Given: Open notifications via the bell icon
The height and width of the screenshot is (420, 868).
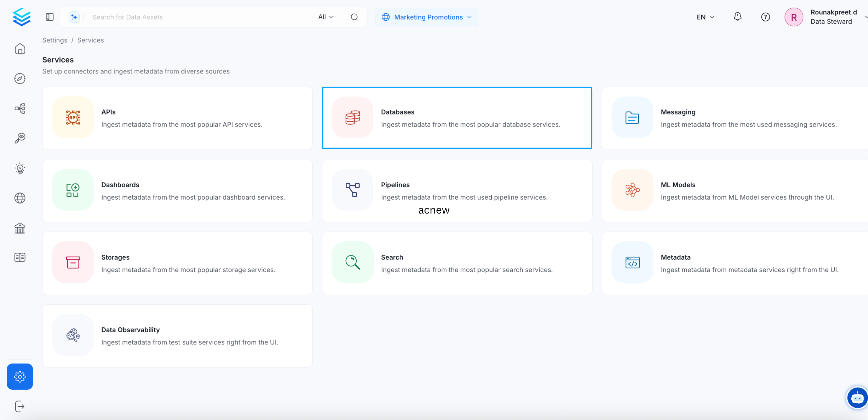Looking at the screenshot, I should click(737, 17).
